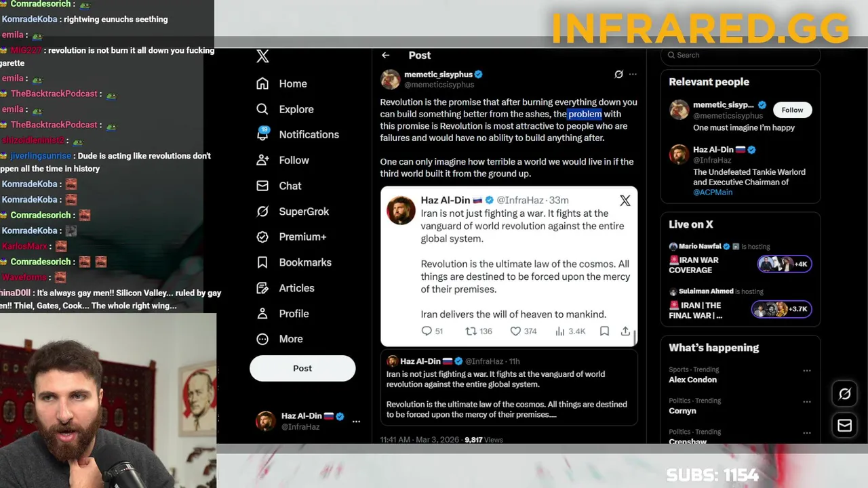Screen dimensions: 868x488
Task: Open the quoted Haz Al-Din post
Action: point(509,388)
